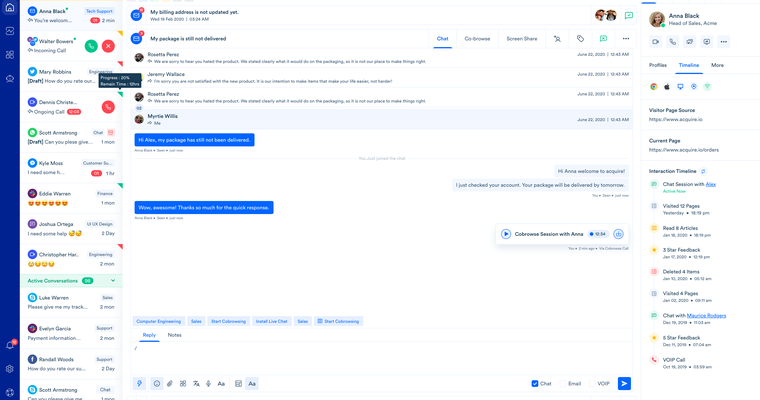
Task: Play the Cobrowse Session with Anna recording
Action: click(x=506, y=234)
